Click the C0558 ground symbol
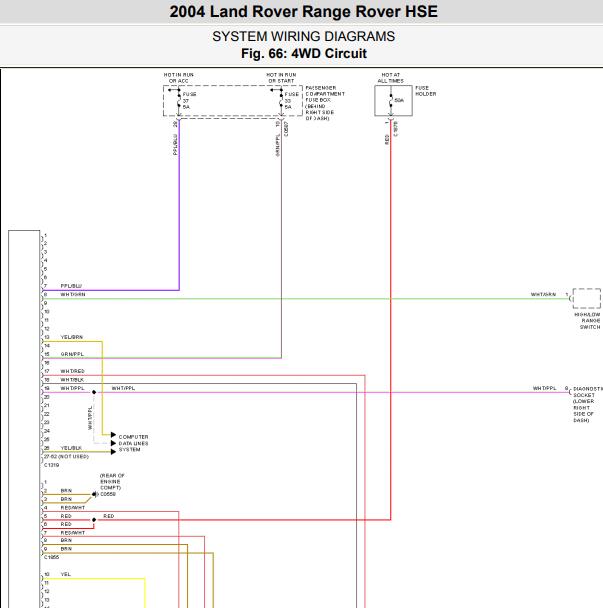 click(x=95, y=494)
